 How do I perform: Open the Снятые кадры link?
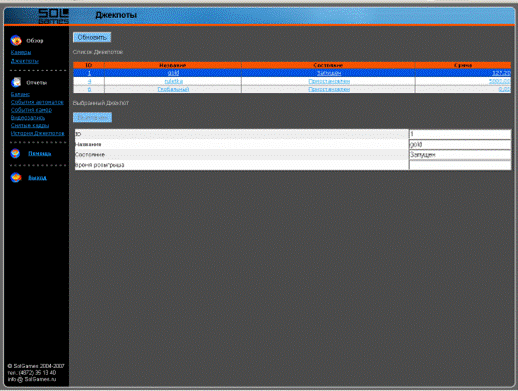[30, 125]
